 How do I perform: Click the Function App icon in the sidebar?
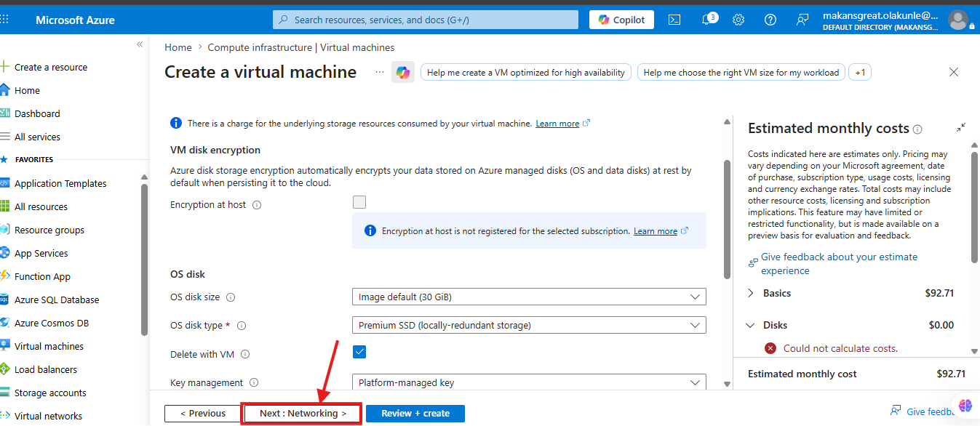tap(5, 276)
